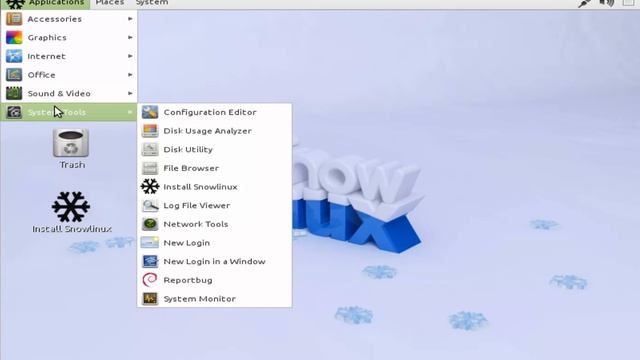
Task: Click the New Login in a Window icon
Action: click(x=150, y=261)
